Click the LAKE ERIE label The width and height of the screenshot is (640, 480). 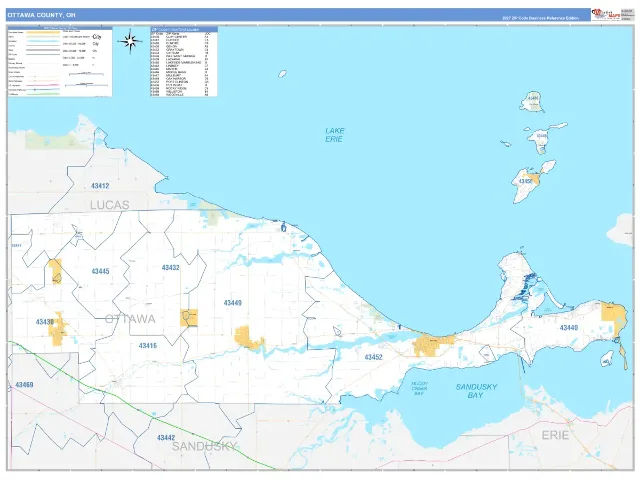pyautogui.click(x=335, y=135)
